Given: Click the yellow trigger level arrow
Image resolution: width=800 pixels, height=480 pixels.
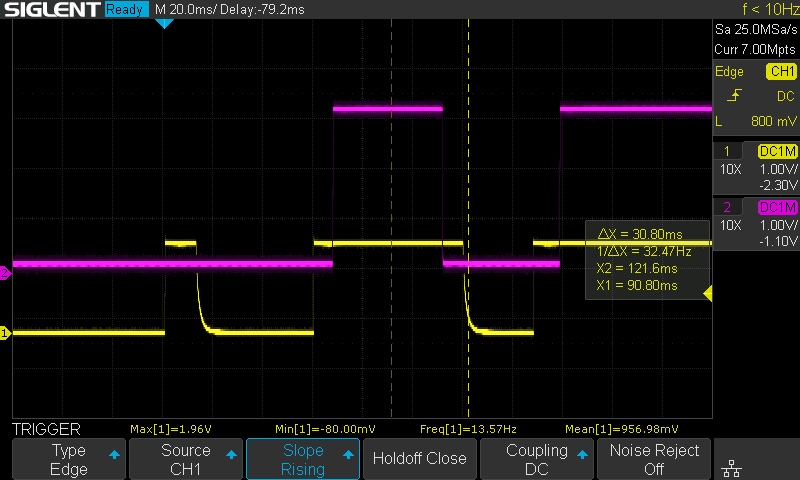Looking at the screenshot, I should coord(708,293).
